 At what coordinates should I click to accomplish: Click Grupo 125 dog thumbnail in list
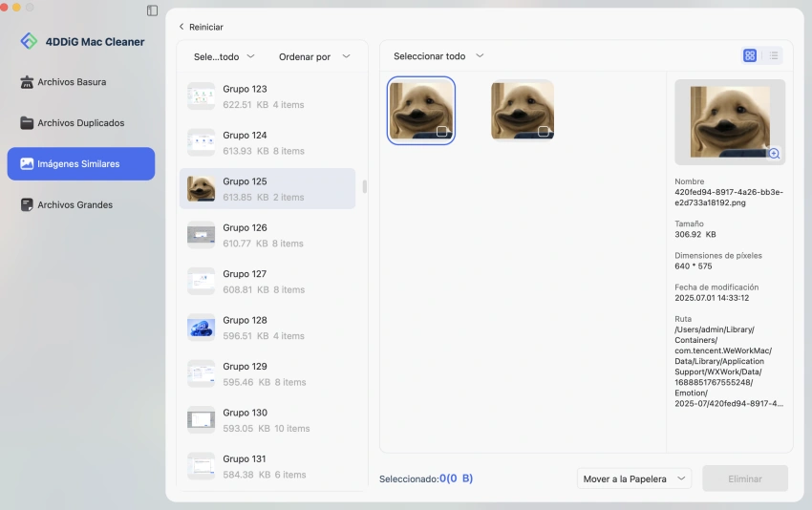pos(201,188)
